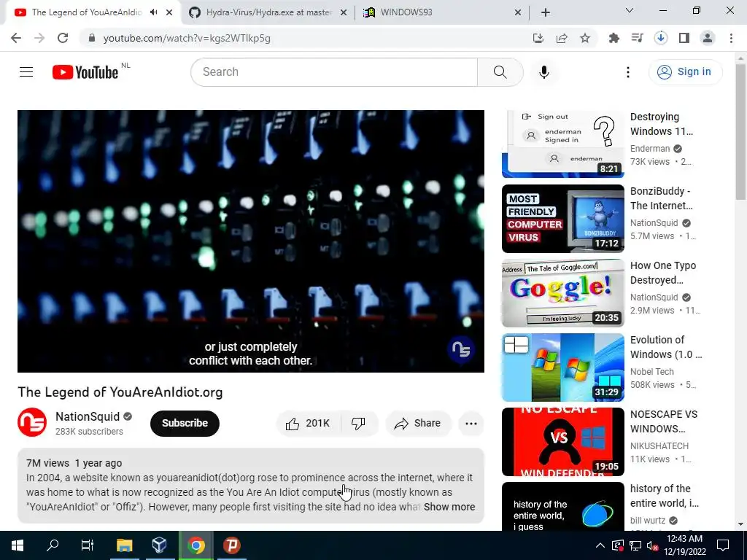The image size is (747, 560).
Task: Open Task View on the taskbar
Action: point(88,545)
